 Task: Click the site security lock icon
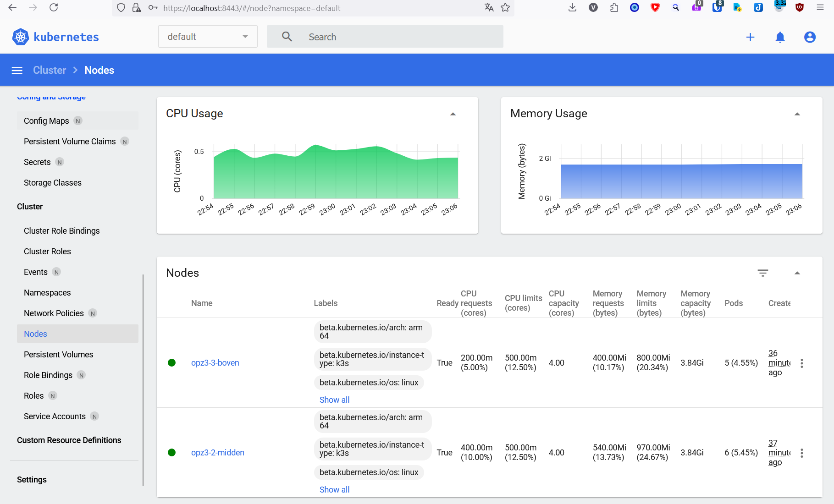click(x=137, y=7)
